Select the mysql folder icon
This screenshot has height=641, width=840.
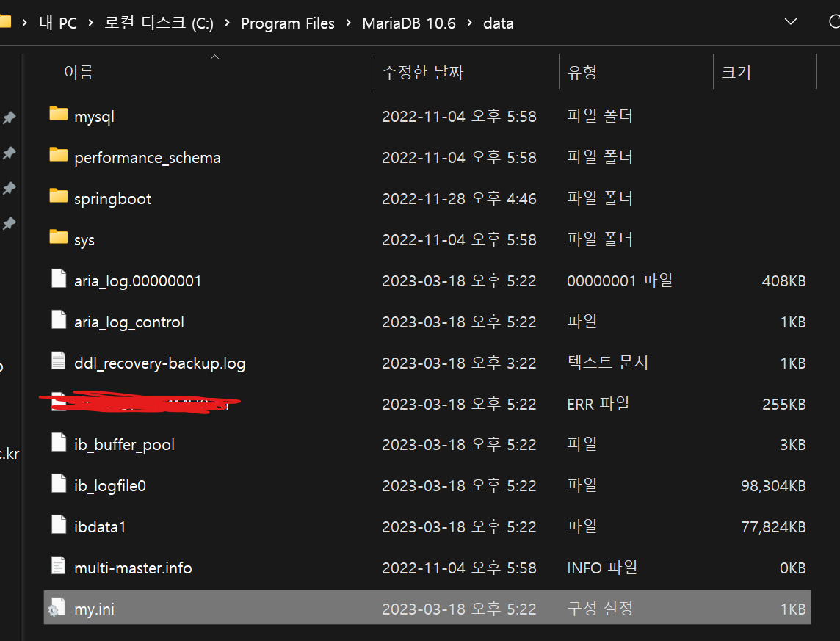(59, 114)
